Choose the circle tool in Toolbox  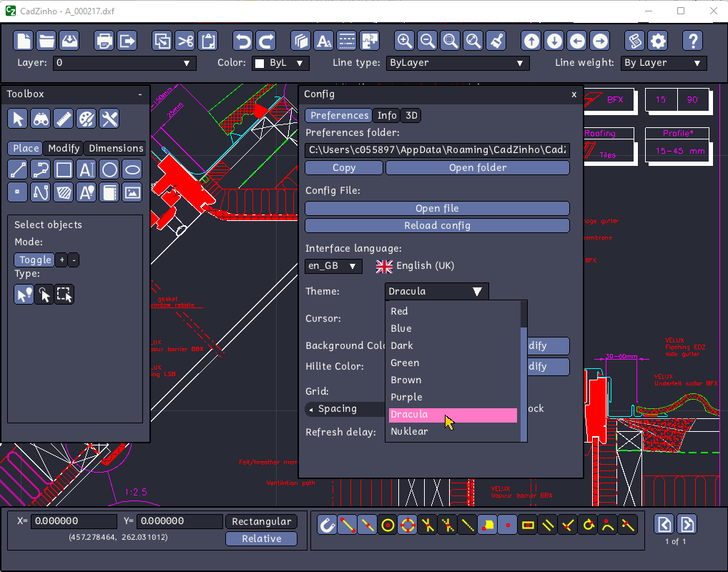(109, 170)
